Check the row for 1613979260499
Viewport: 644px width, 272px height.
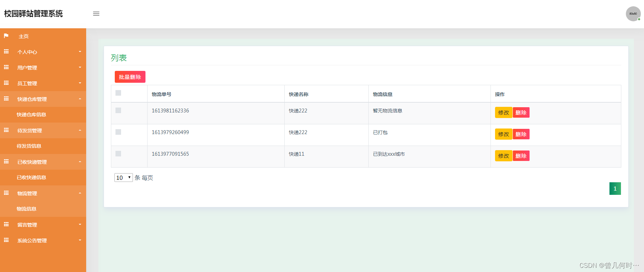pyautogui.click(x=118, y=132)
